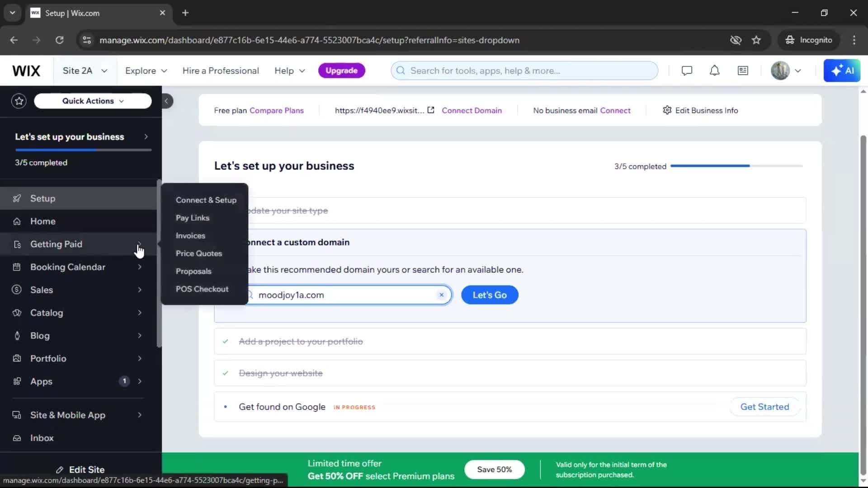Clear the domain field with the x icon
The width and height of the screenshot is (868, 488).
442,295
